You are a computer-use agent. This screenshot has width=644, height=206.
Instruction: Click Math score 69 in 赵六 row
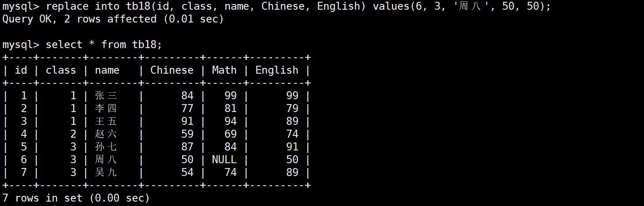(231, 134)
